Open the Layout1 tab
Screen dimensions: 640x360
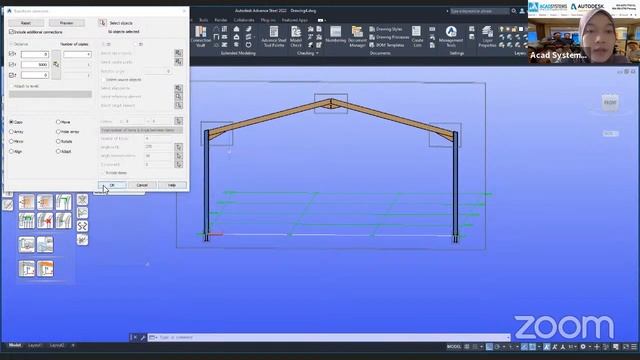[35, 345]
